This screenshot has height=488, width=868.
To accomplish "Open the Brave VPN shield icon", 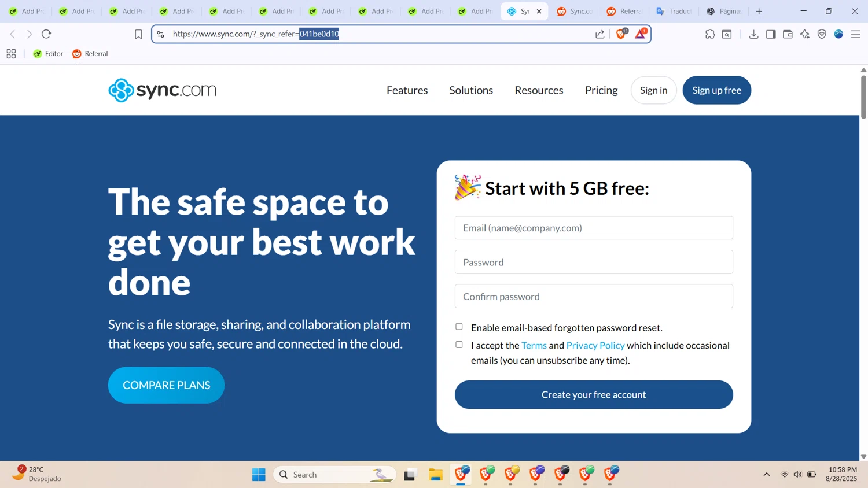I will point(822,34).
